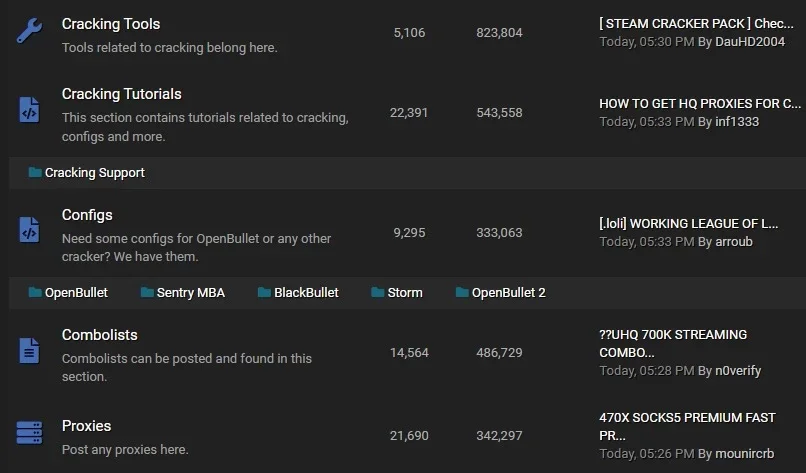Click the document icon beside Combolists
This screenshot has width=806, height=473.
29,351
